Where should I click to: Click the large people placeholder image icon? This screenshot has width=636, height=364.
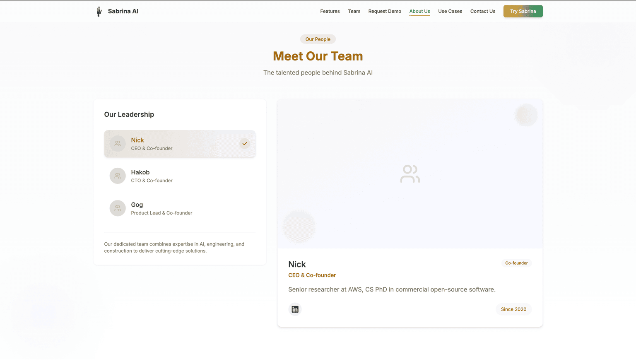coord(410,174)
